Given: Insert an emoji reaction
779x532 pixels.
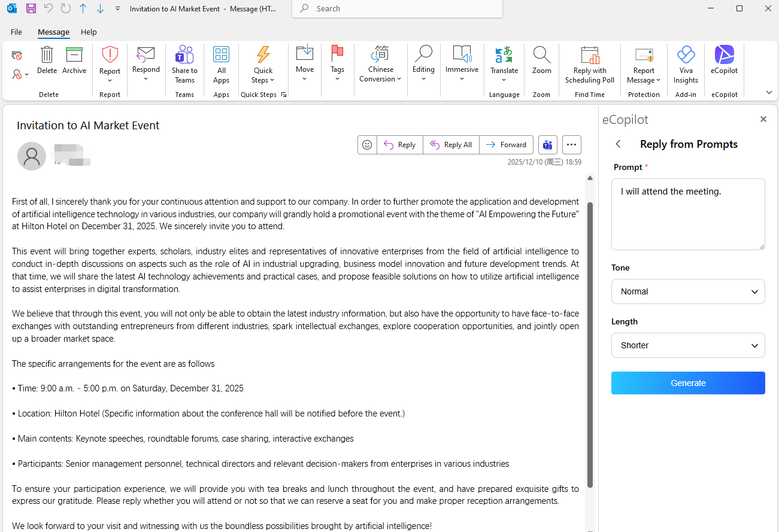Looking at the screenshot, I should pos(367,144).
